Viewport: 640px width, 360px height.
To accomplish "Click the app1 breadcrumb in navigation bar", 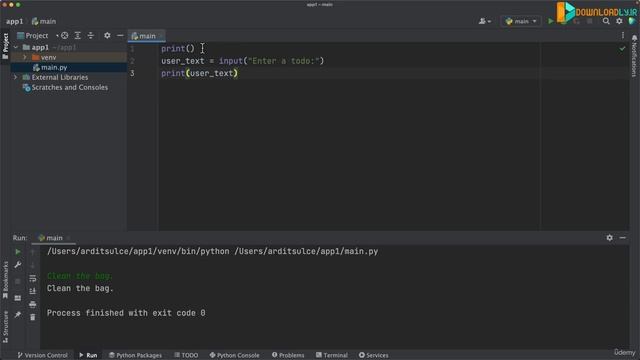I will click(x=15, y=21).
